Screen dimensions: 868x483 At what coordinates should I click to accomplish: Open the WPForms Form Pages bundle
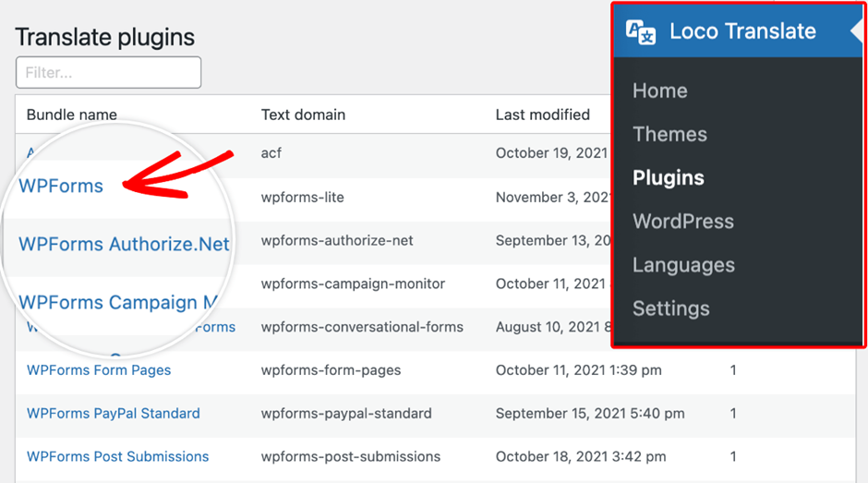[x=99, y=370]
